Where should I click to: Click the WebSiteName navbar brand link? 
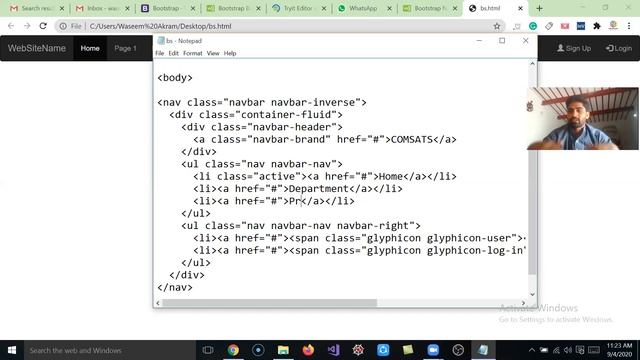[x=37, y=48]
